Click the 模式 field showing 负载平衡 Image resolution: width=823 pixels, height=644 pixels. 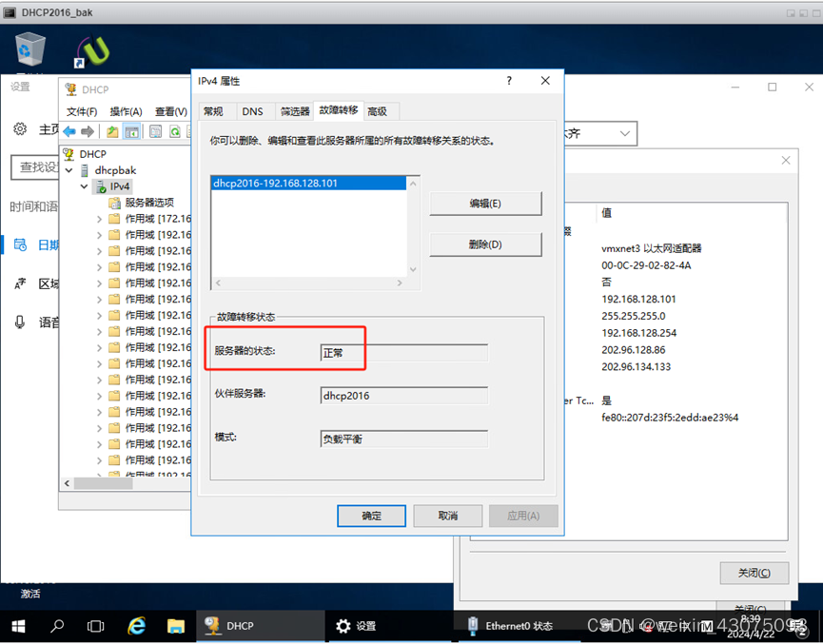click(x=403, y=439)
